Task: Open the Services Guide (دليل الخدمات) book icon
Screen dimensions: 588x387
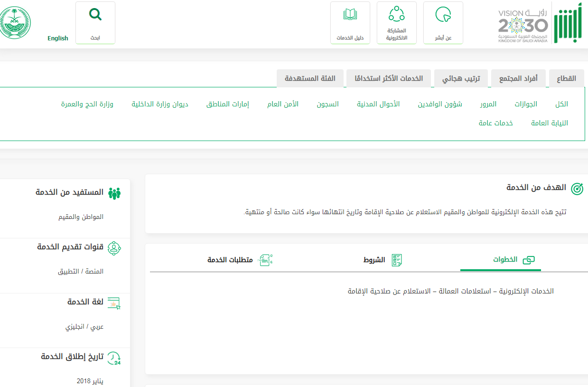Action: 350,15
